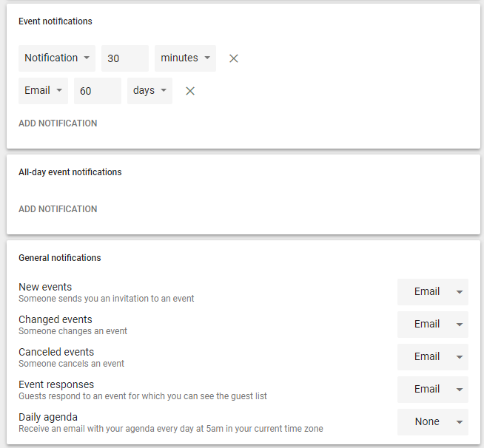Open the Daily agenda None dropdown
This screenshot has width=484, height=448.
433,422
